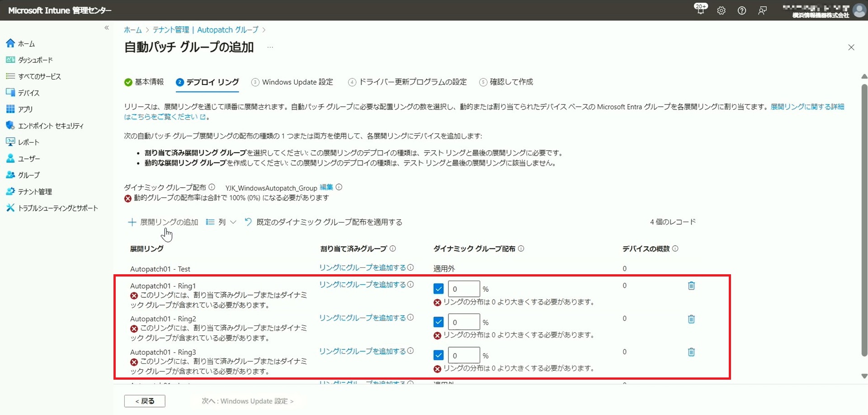Click the ホーム breadcrumb link
868x415 pixels.
pos(133,30)
